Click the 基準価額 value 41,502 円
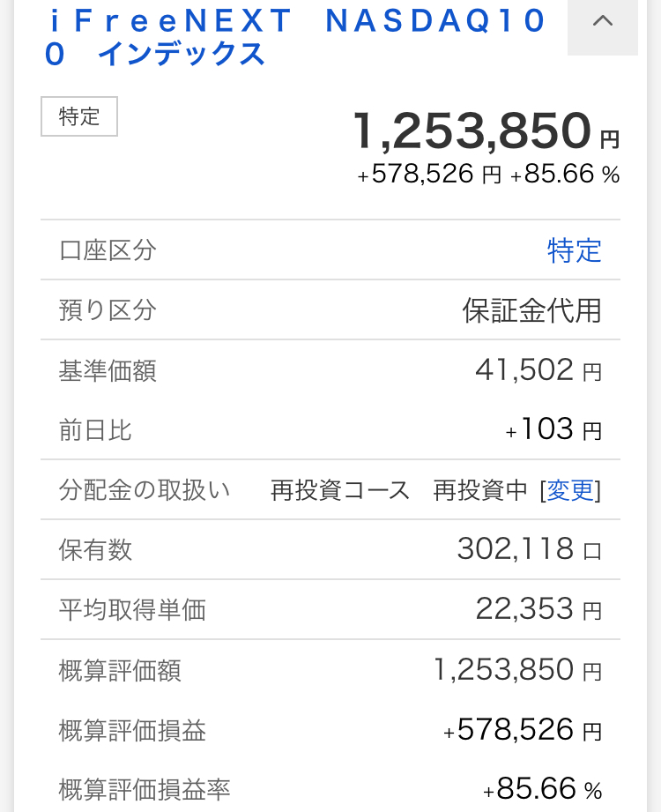The image size is (661, 812). pyautogui.click(x=538, y=370)
